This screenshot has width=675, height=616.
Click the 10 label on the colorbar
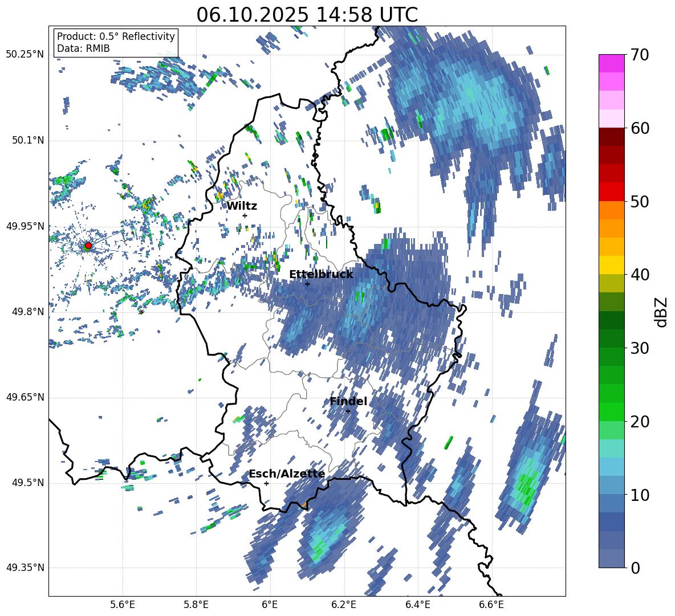[x=640, y=495]
